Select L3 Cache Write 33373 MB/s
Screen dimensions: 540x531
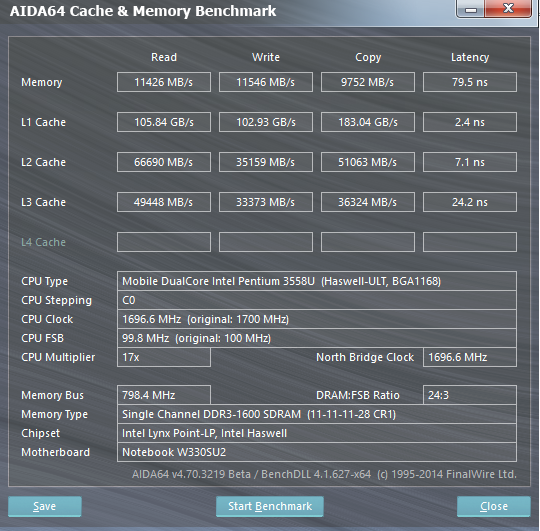pos(266,202)
